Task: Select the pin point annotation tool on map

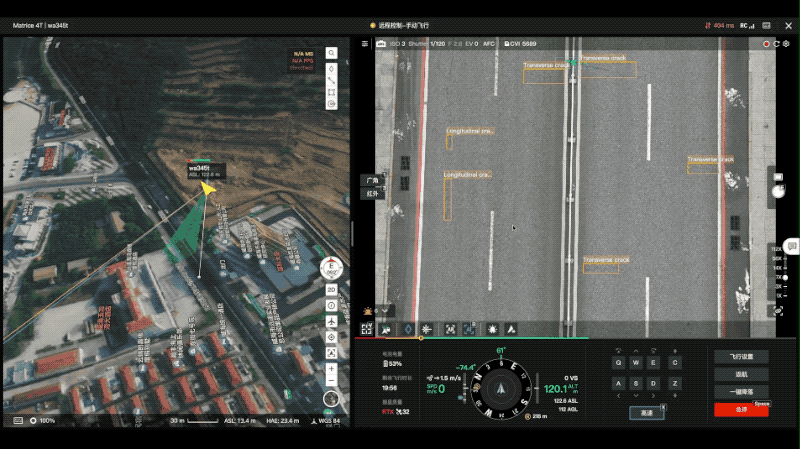Action: tap(331, 69)
